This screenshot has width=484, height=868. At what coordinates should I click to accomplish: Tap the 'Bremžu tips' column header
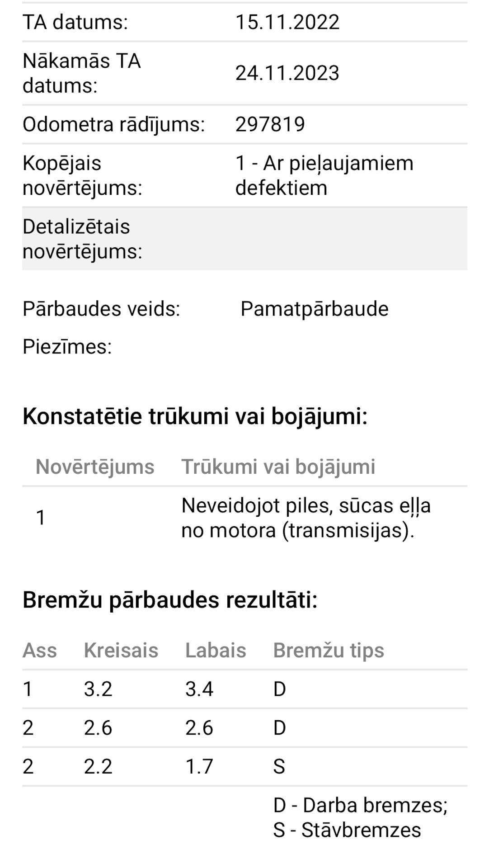pos(328,651)
